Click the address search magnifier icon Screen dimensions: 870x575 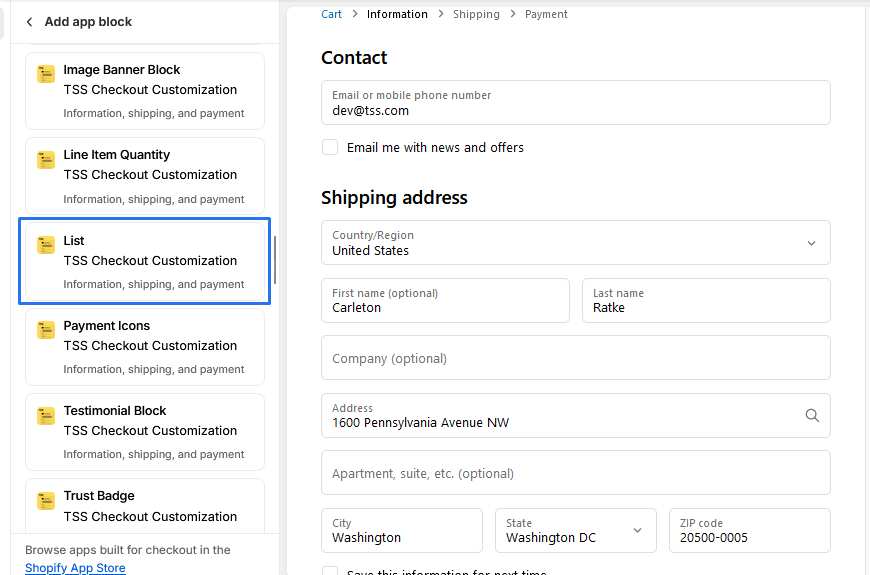coord(812,415)
